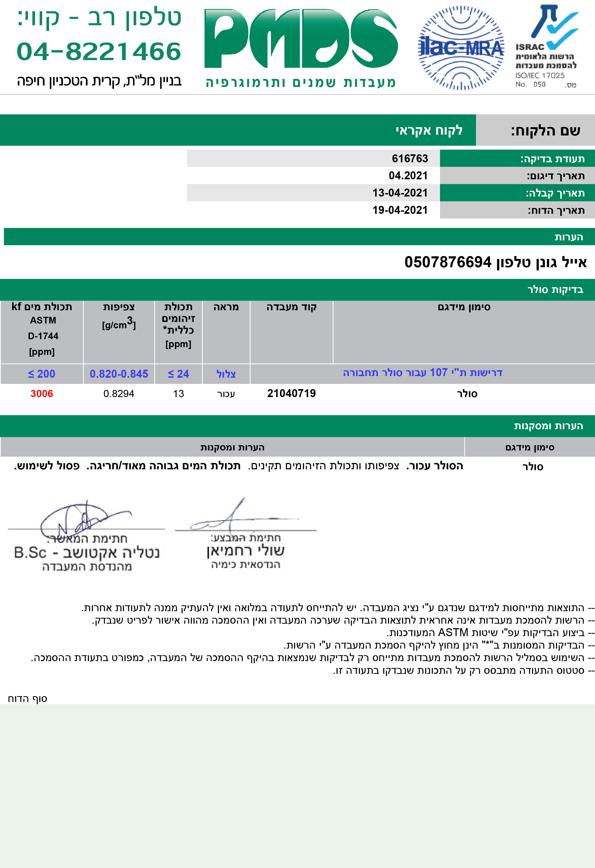
Task: Click the blue ≤ 200 limit value
Action: click(x=42, y=374)
